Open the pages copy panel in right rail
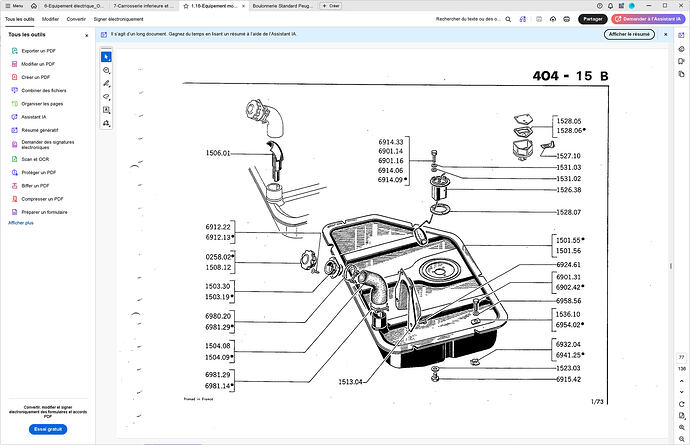Image resolution: width=690 pixels, height=445 pixels. coord(682,74)
